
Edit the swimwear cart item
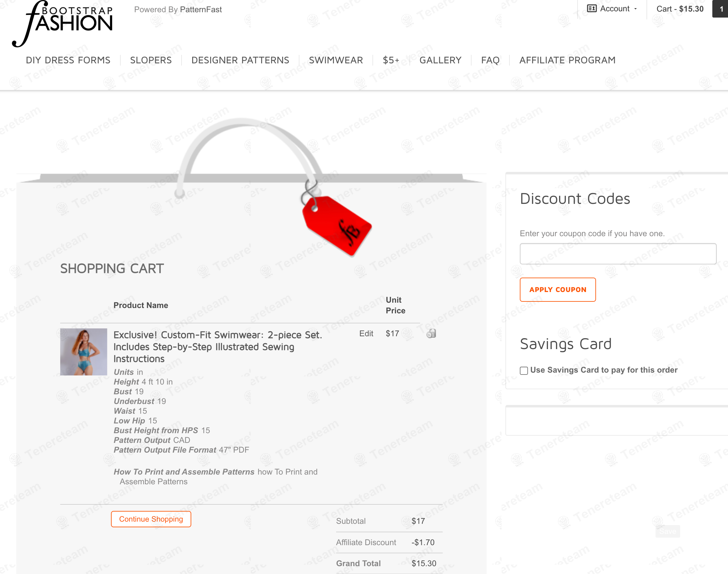click(366, 333)
